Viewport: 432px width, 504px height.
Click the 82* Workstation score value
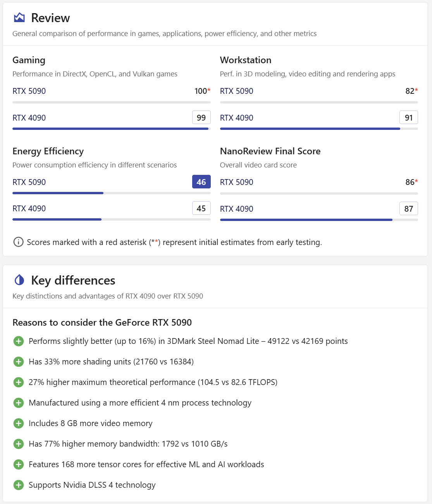tap(411, 91)
